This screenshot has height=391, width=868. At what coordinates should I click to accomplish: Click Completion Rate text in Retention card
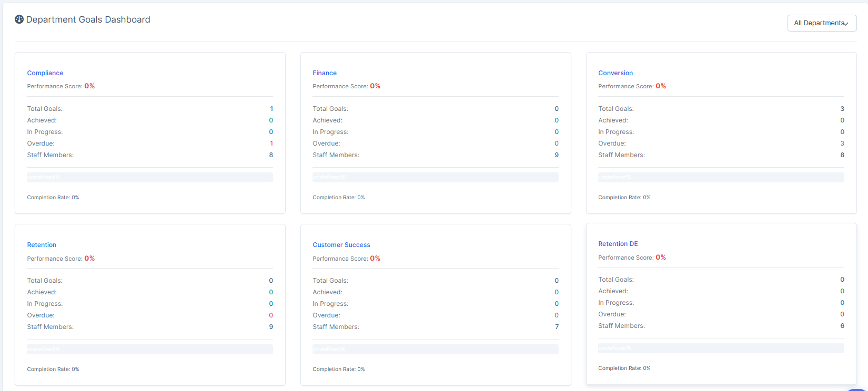click(53, 369)
